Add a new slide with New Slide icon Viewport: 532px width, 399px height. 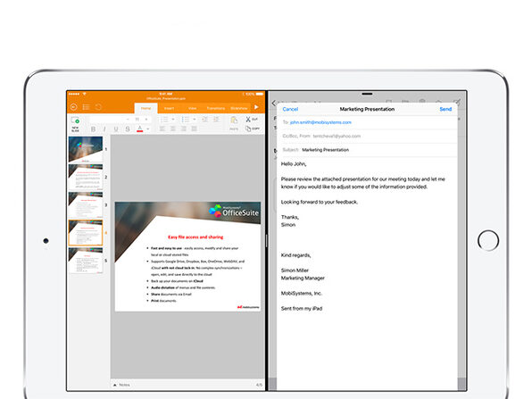pos(75,121)
